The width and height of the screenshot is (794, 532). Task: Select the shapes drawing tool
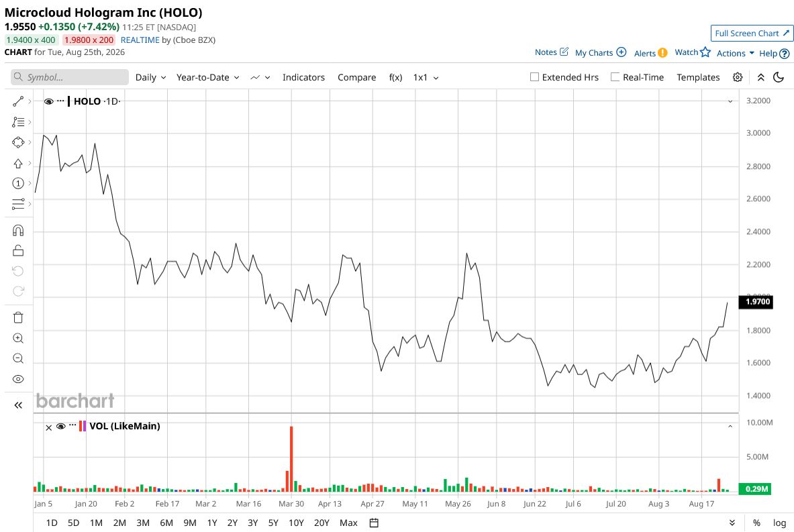pos(18,142)
